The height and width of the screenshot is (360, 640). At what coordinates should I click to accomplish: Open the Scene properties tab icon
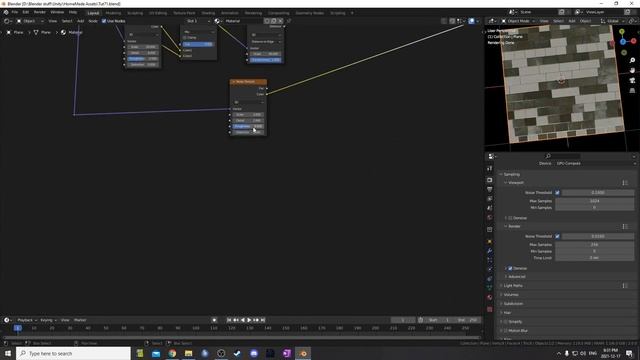(490, 208)
